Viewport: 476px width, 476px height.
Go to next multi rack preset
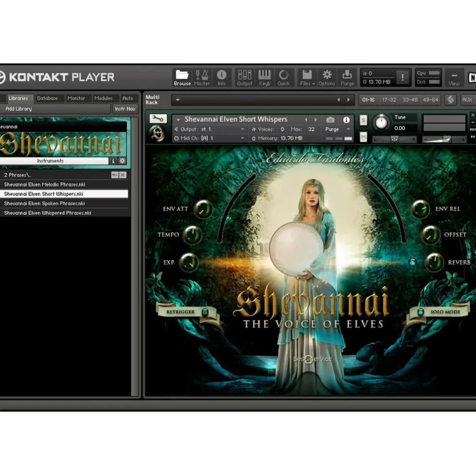tap(348, 100)
